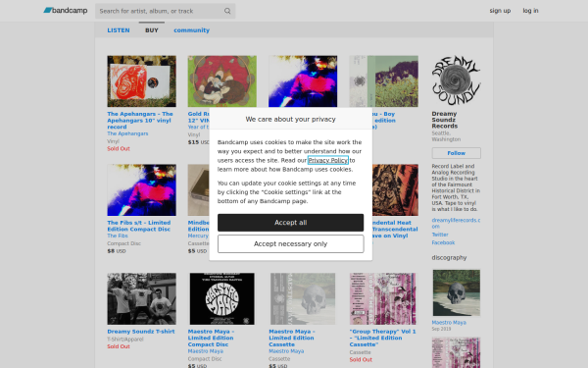The image size is (588, 368).
Task: Open the Privacy Policy link
Action: 327,160
